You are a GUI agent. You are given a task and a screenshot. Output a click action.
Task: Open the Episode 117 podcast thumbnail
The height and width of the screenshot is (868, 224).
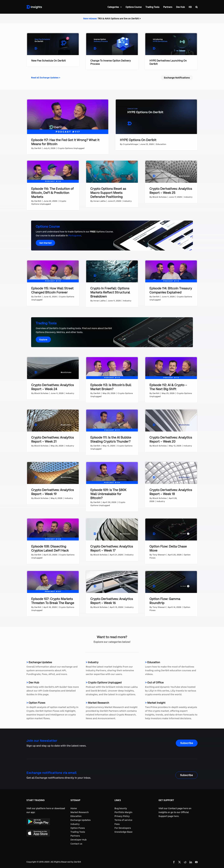(68, 117)
